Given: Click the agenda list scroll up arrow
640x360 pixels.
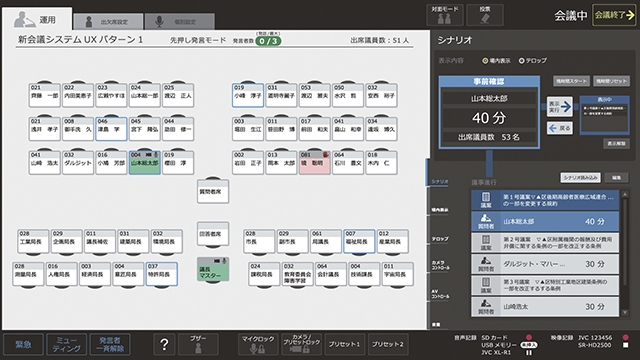Looking at the screenshot, I should point(624,194).
